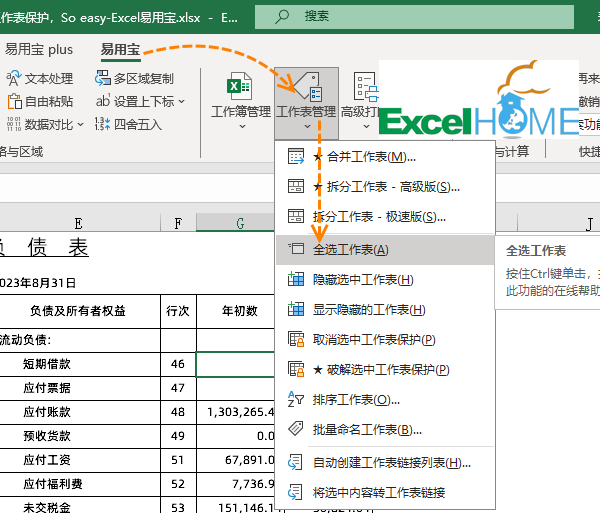Expand the 设置上下标 dropdown arrow
Image resolution: width=600 pixels, height=513 pixels.
click(x=181, y=101)
